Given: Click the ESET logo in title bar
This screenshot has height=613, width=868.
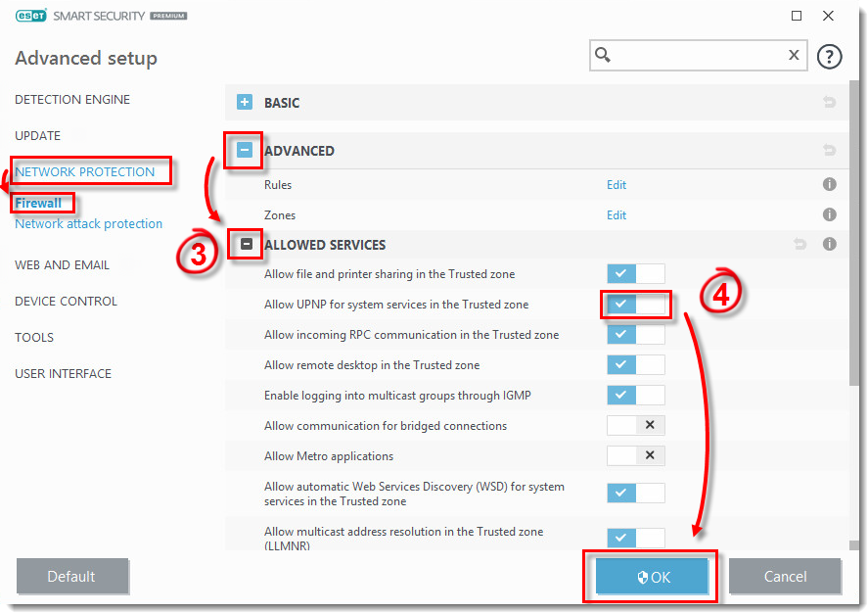Looking at the screenshot, I should [x=31, y=16].
